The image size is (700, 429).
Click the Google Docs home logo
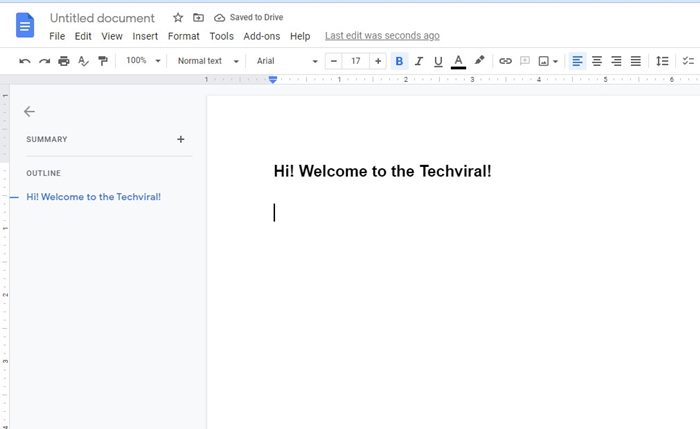pyautogui.click(x=25, y=25)
